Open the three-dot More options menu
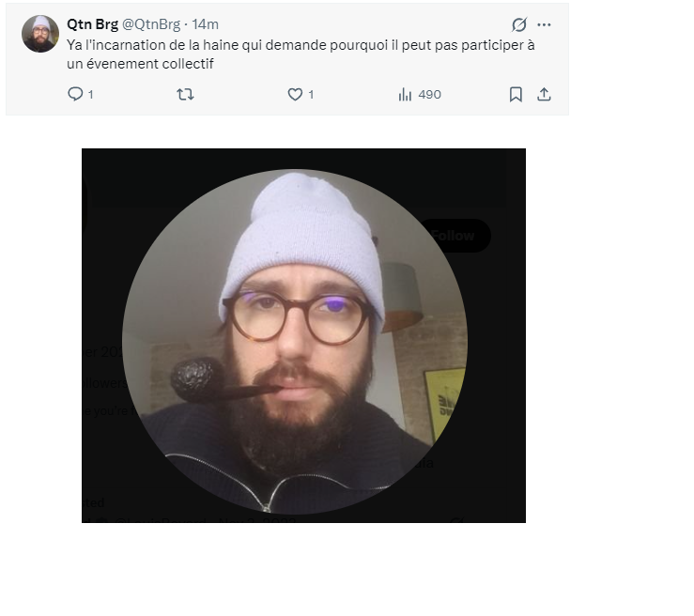This screenshot has height=616, width=694. pyautogui.click(x=545, y=24)
